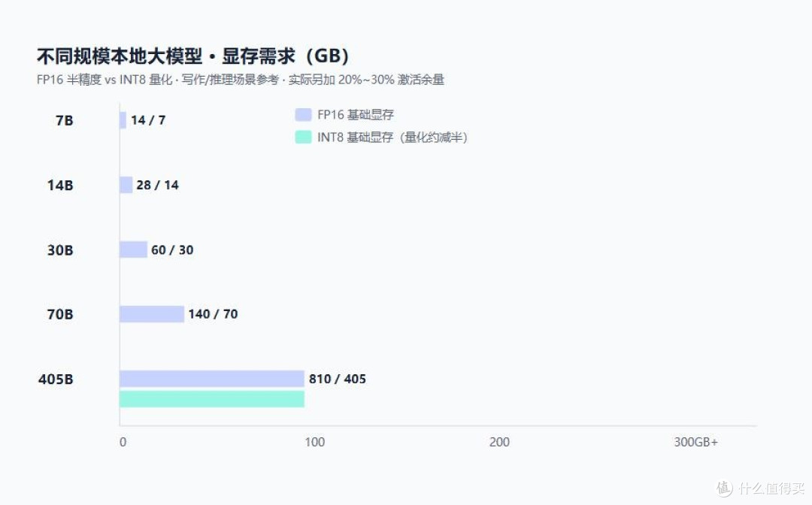Click the 14B row label
This screenshot has height=505, width=812.
60,185
